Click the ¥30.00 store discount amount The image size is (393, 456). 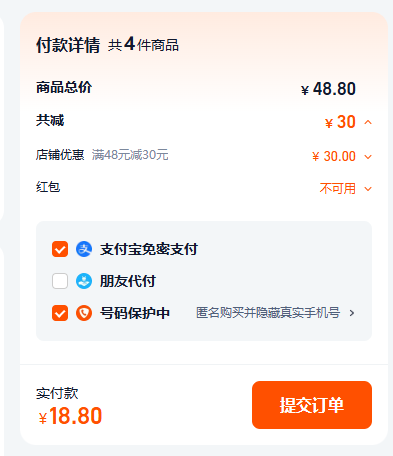[334, 156]
